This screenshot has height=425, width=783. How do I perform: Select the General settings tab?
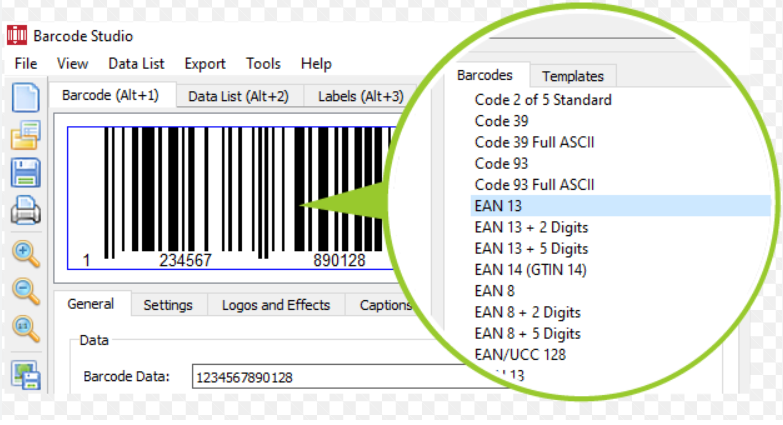click(91, 304)
